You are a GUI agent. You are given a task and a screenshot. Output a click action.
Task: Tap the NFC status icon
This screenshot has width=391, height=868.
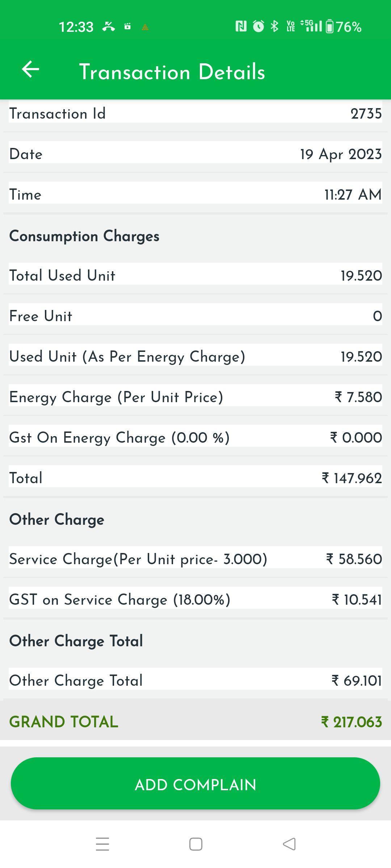(x=241, y=26)
